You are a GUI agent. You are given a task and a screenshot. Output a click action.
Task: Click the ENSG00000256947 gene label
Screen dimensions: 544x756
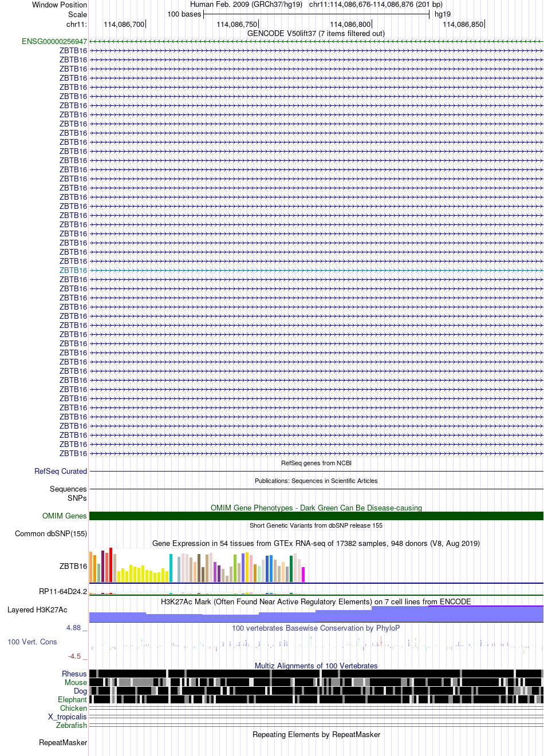tap(54, 41)
